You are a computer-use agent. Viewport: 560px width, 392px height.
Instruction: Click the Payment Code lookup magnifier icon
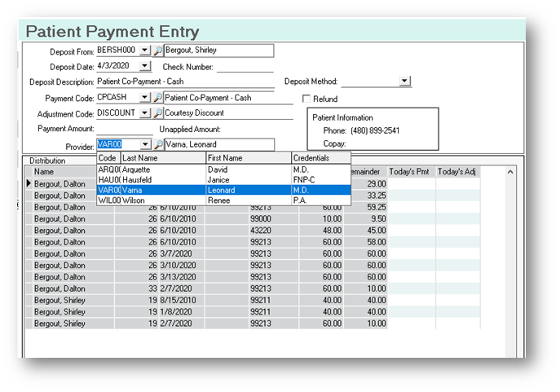tap(158, 98)
